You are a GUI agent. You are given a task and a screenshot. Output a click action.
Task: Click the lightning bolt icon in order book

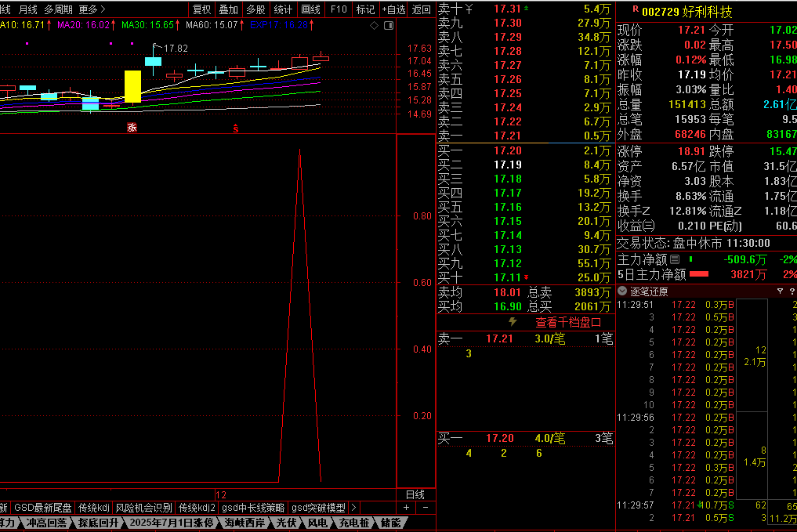pyautogui.click(x=513, y=321)
